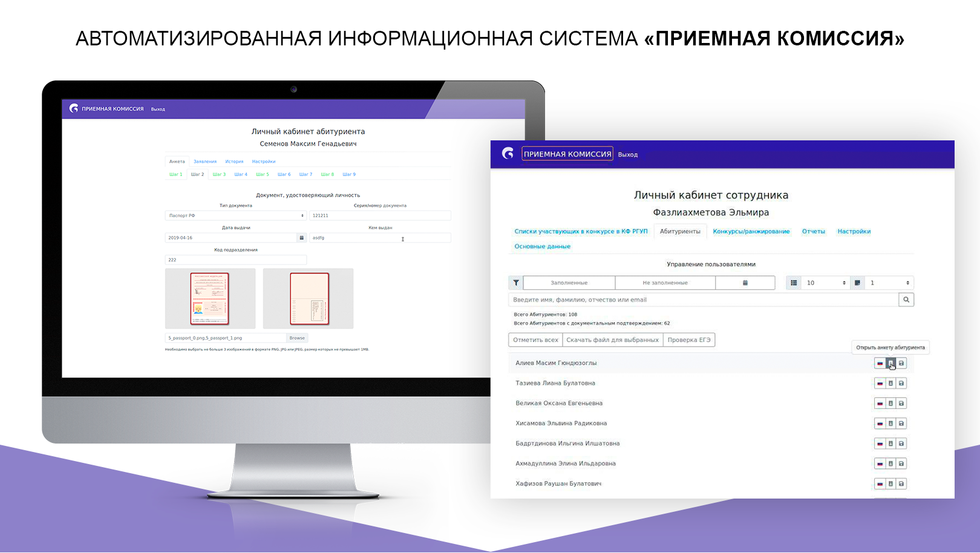980x553 pixels.
Task: Go to Шаг 3 step tab
Action: [219, 174]
